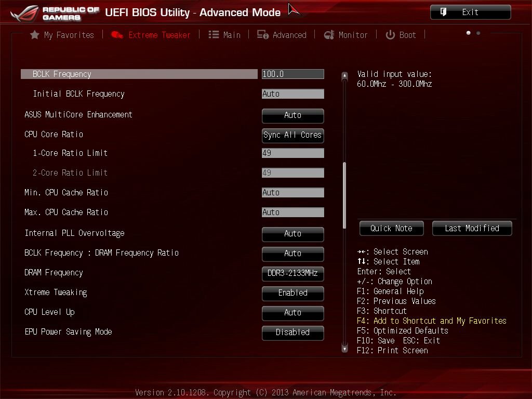Open the Internal PLL Overvoltage dropdown
This screenshot has width=532, height=399.
click(293, 234)
